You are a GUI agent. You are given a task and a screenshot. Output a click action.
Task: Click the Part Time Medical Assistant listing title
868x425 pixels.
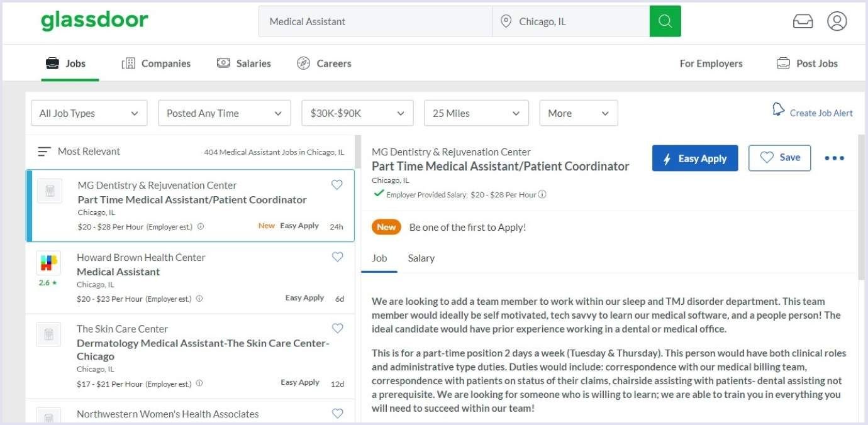coord(192,200)
